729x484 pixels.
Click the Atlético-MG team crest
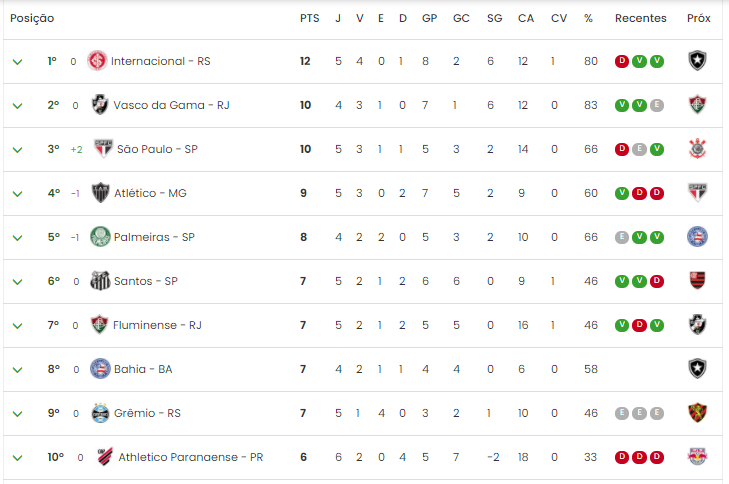100,193
